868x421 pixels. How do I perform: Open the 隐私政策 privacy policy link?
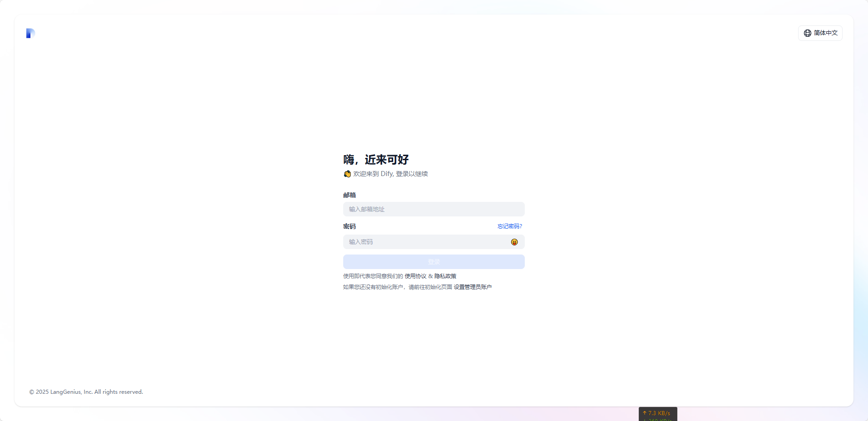pyautogui.click(x=445, y=276)
